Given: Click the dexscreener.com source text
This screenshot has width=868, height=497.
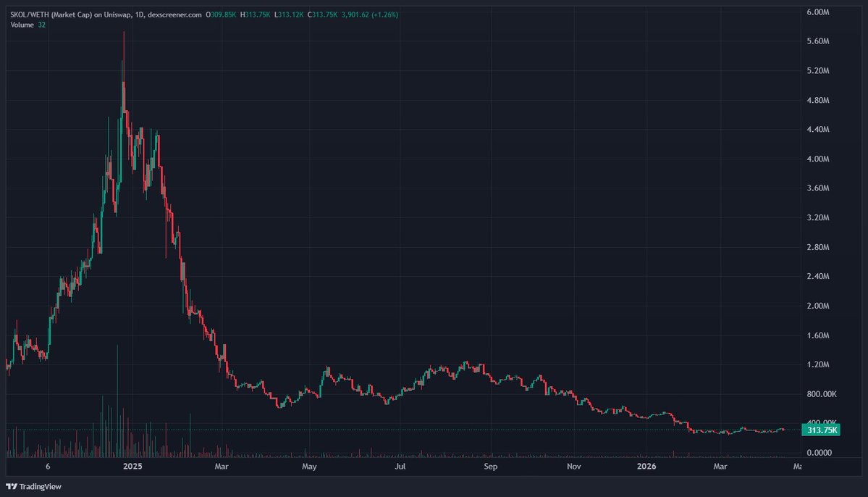Looking at the screenshot, I should point(174,15).
